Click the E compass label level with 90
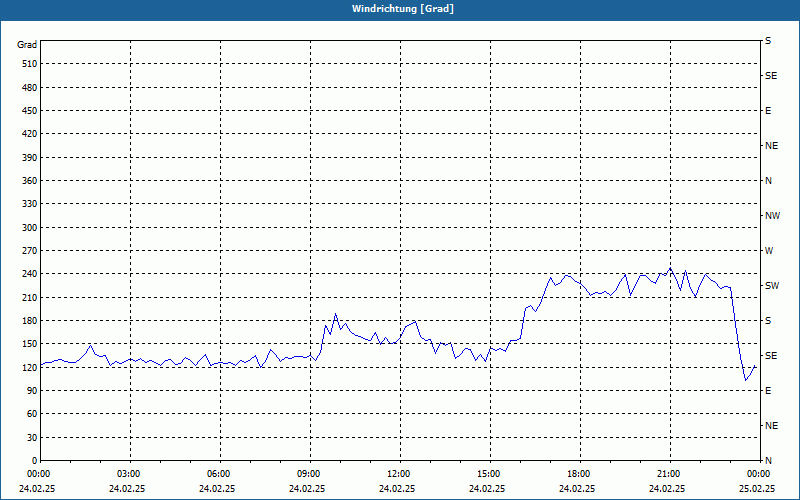 tap(768, 391)
